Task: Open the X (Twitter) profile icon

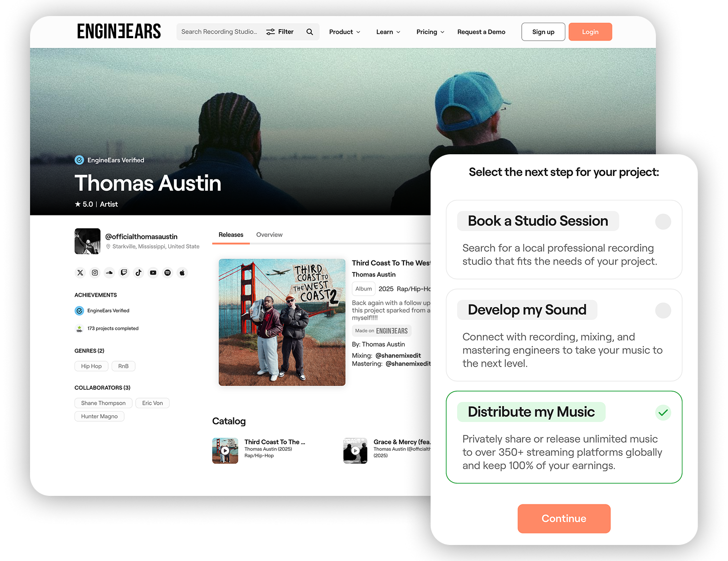Action: click(80, 272)
